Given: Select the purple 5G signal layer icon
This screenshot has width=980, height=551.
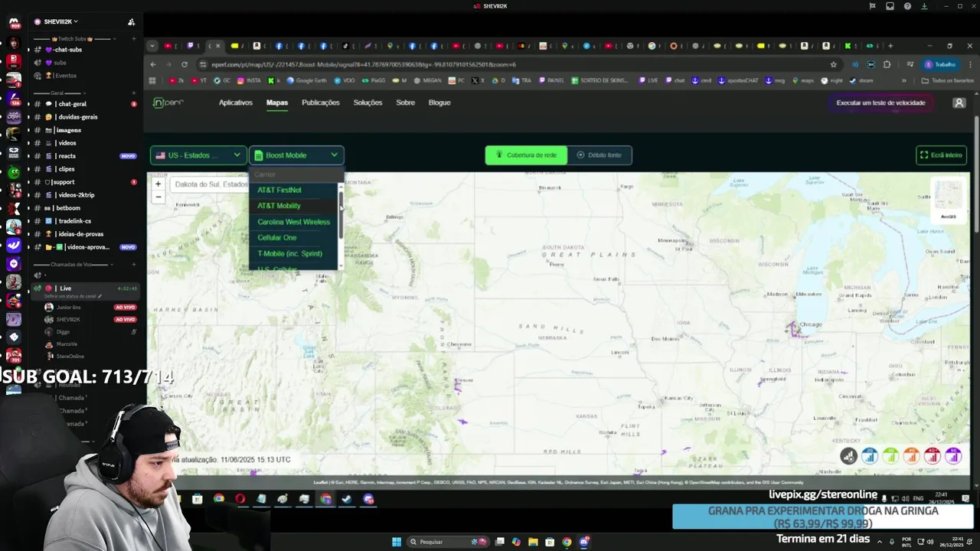Looking at the screenshot, I should click(x=953, y=456).
